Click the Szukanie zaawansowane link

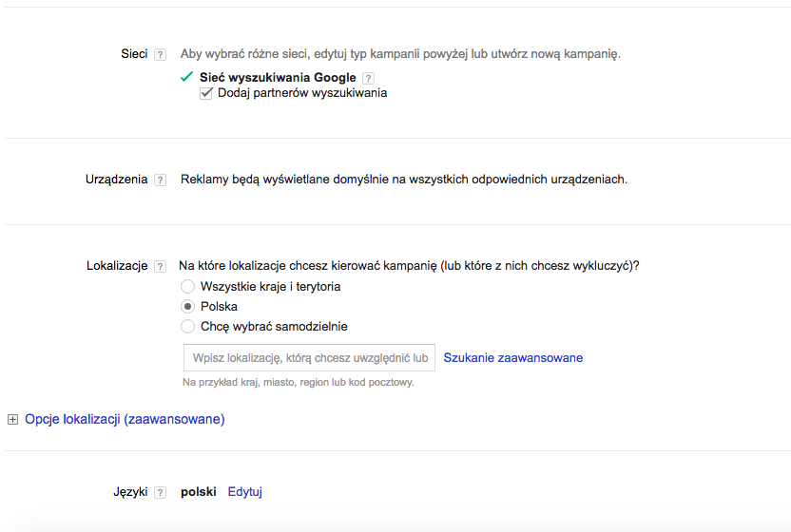[513, 358]
